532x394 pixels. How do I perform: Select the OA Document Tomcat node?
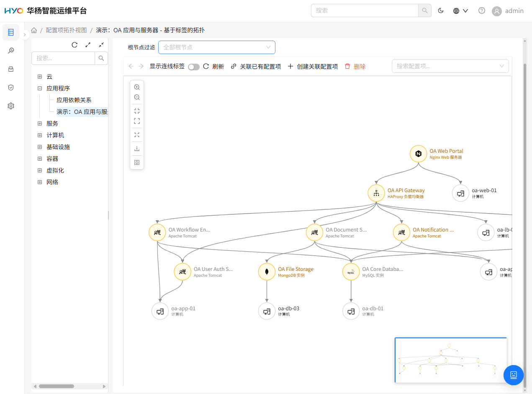pos(315,232)
